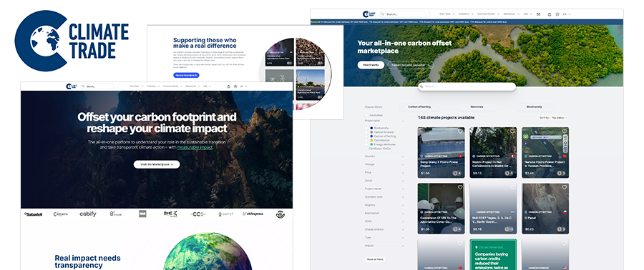Collapse the Project kind filter section
The height and width of the screenshot is (270, 644).
(x=403, y=121)
